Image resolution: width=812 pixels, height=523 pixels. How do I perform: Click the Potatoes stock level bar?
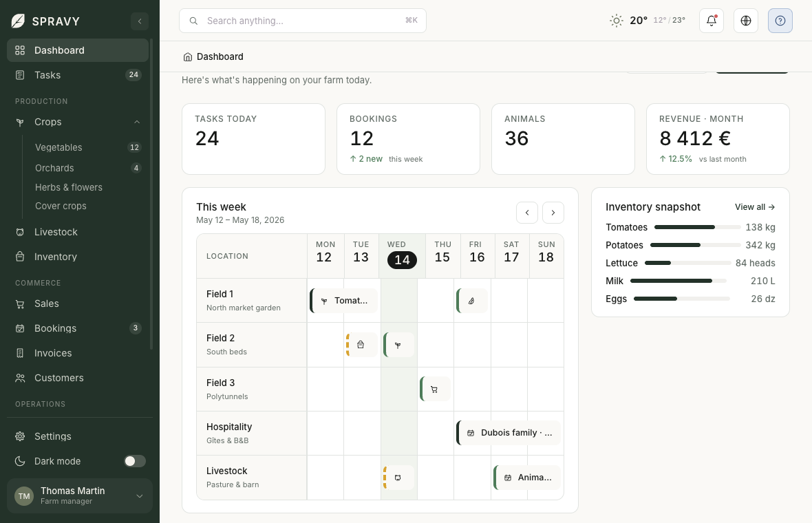pos(696,245)
